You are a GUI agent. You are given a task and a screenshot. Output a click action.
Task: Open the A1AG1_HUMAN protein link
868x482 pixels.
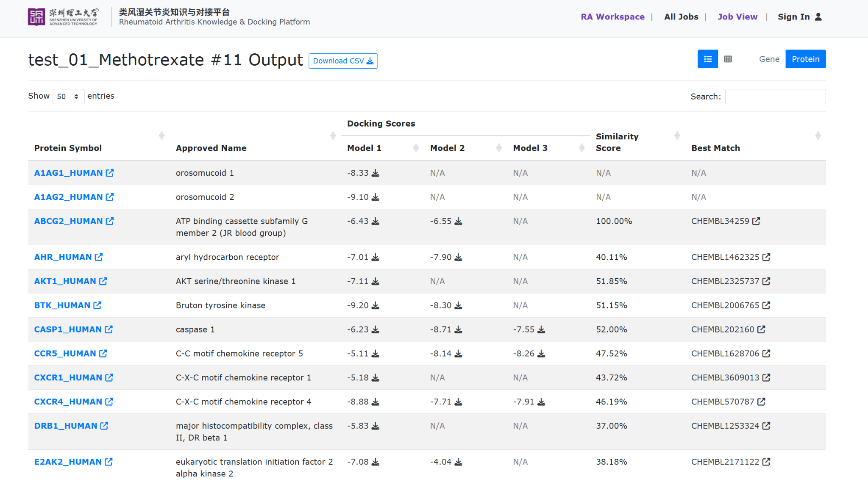pos(74,173)
